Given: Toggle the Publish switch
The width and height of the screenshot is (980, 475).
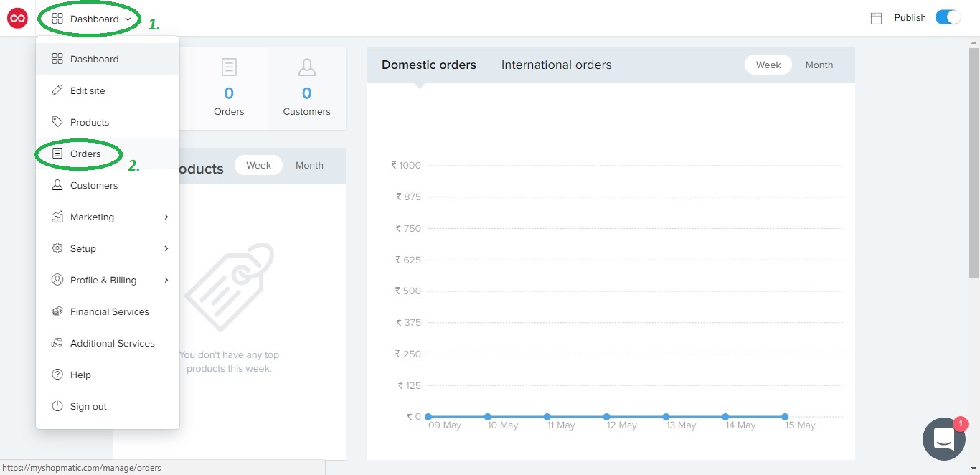Looking at the screenshot, I should click(948, 17).
